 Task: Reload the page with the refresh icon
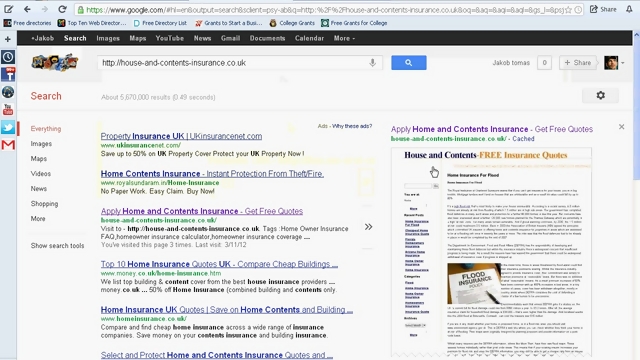pos(62,9)
